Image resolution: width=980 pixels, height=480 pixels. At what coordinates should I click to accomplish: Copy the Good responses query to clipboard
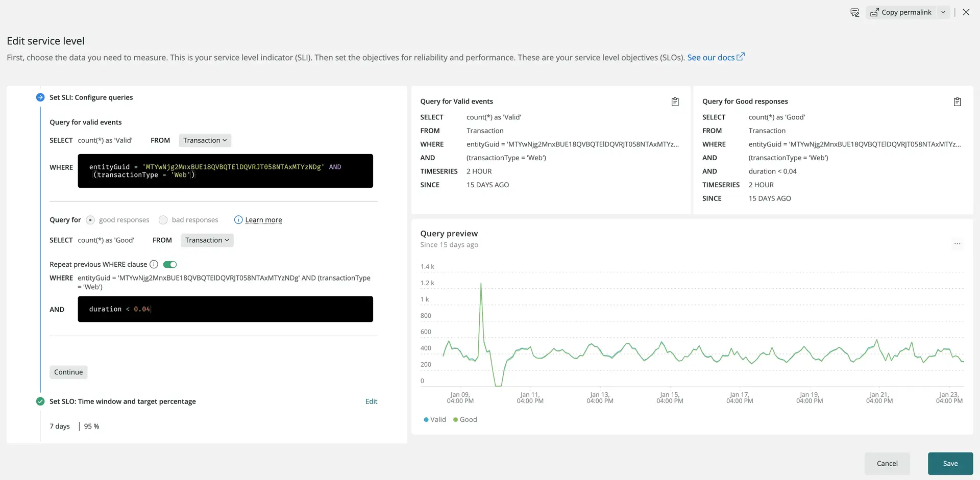(x=957, y=102)
